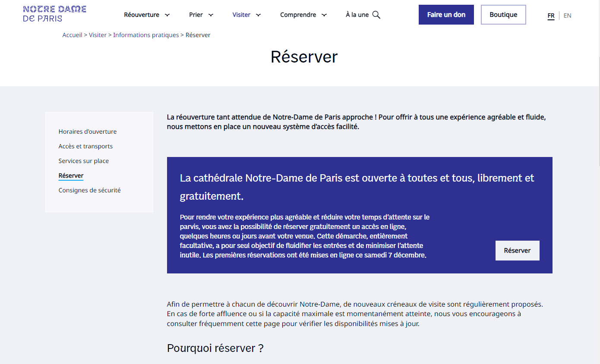Open Horaires d'ouverture sidebar link

point(88,132)
